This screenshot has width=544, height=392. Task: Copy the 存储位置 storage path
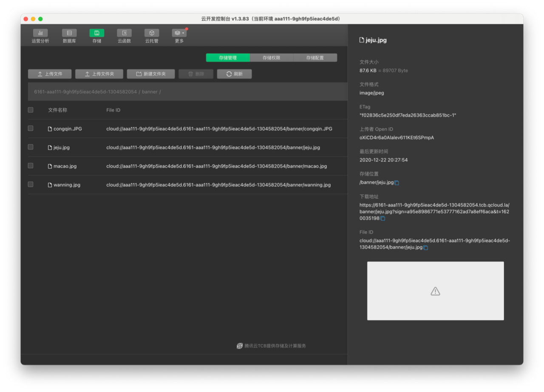coord(397,183)
